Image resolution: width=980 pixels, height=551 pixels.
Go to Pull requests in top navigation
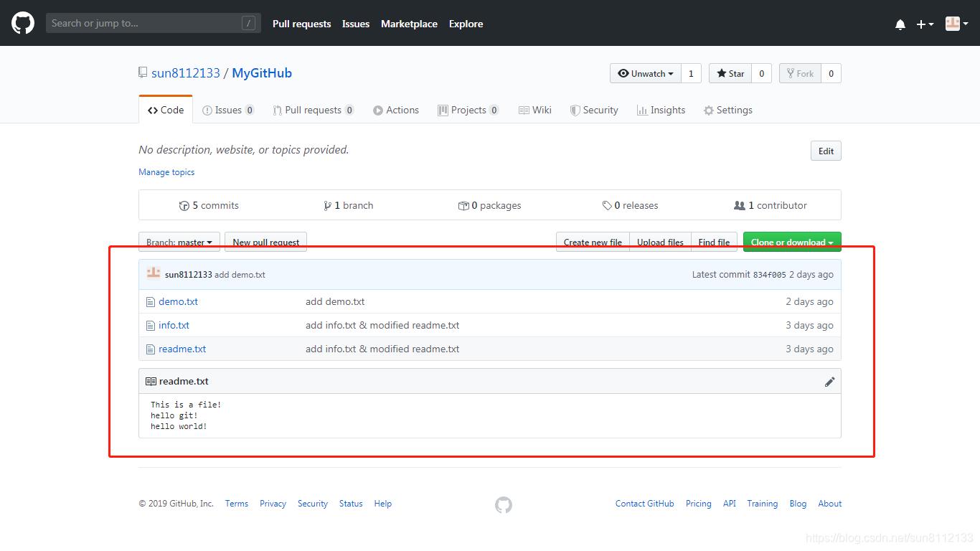(x=301, y=24)
